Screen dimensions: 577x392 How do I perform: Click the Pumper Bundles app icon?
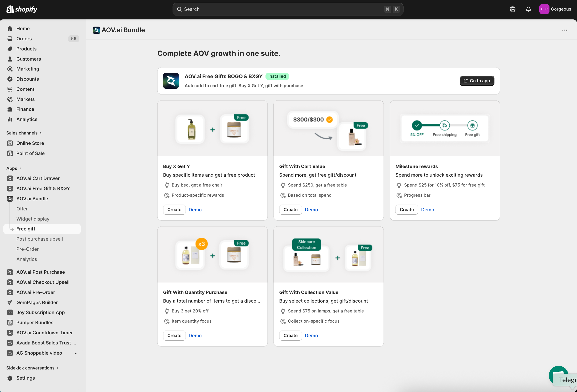10,323
